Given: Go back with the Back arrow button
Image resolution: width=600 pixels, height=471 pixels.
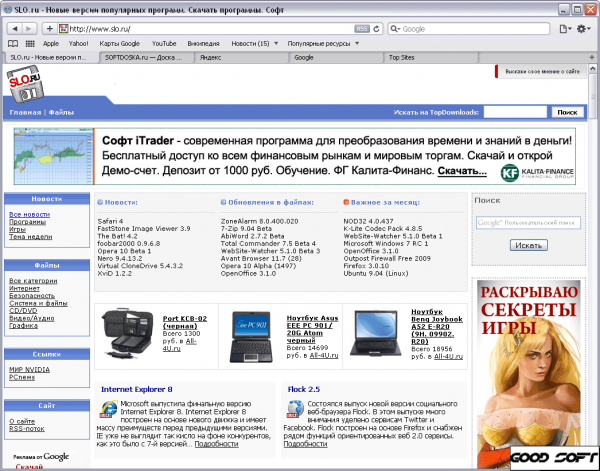Looking at the screenshot, I should tap(15, 29).
